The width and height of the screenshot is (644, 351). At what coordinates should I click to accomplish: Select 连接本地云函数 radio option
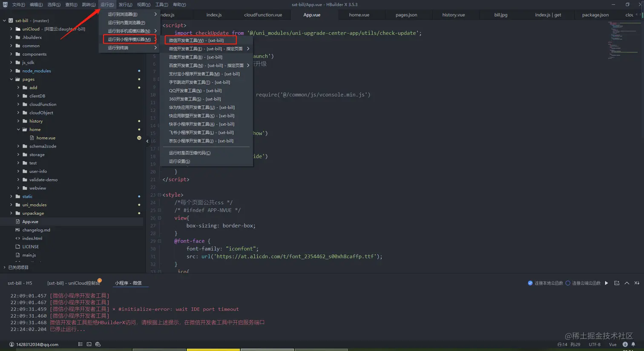coord(530,283)
